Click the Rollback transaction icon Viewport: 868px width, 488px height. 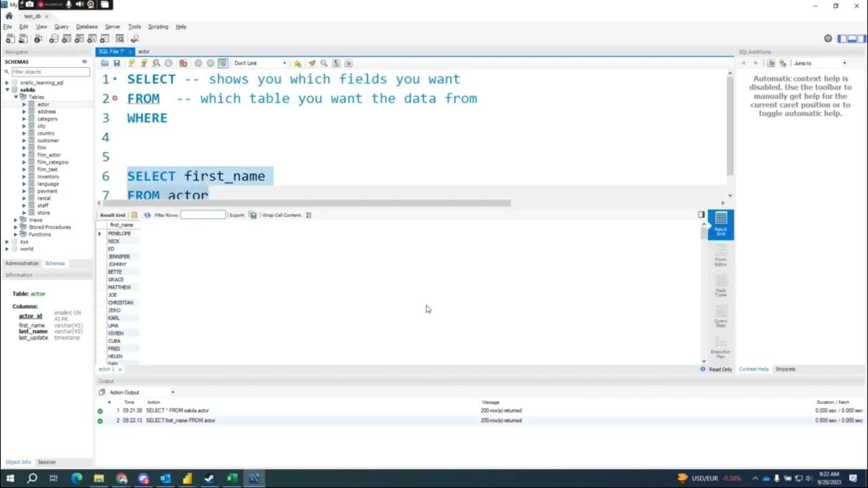pyautogui.click(x=210, y=63)
